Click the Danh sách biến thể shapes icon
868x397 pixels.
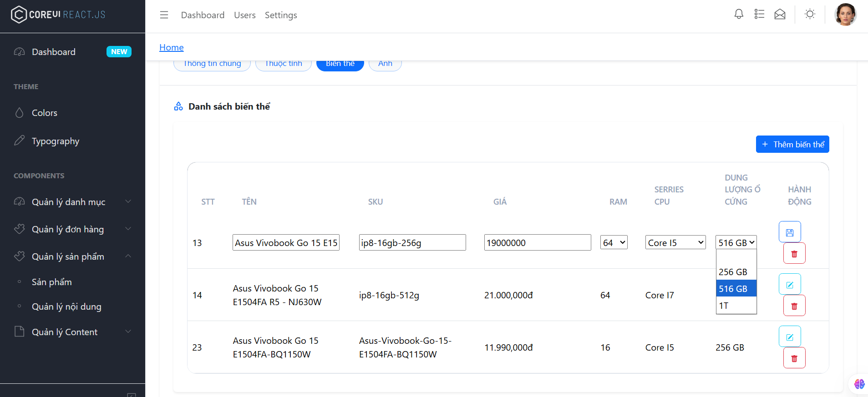(178, 106)
